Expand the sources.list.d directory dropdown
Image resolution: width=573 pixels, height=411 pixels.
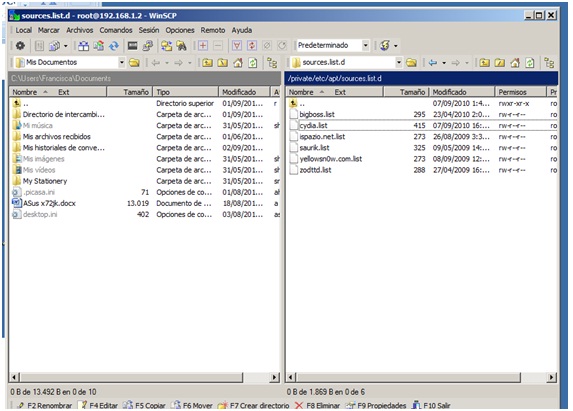click(x=399, y=62)
